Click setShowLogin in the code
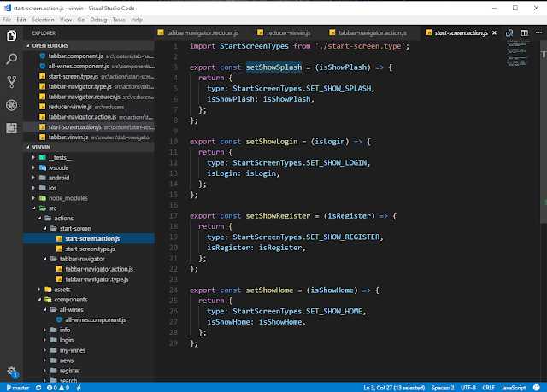 [272, 142]
